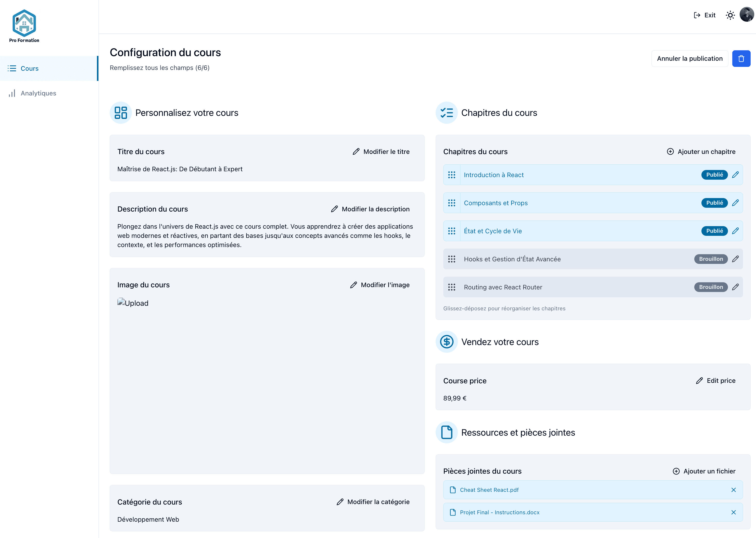Grab the drag handle for Composants et Props
Image resolution: width=756 pixels, height=538 pixels.
click(x=451, y=203)
